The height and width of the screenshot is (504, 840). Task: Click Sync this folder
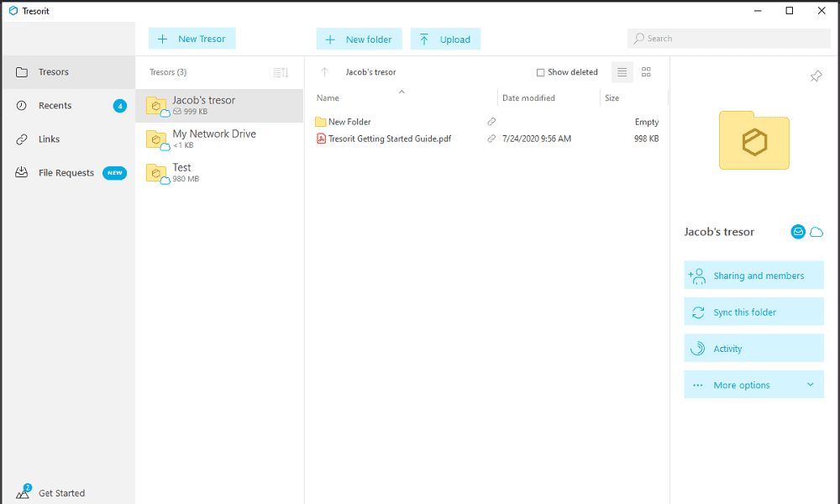753,312
